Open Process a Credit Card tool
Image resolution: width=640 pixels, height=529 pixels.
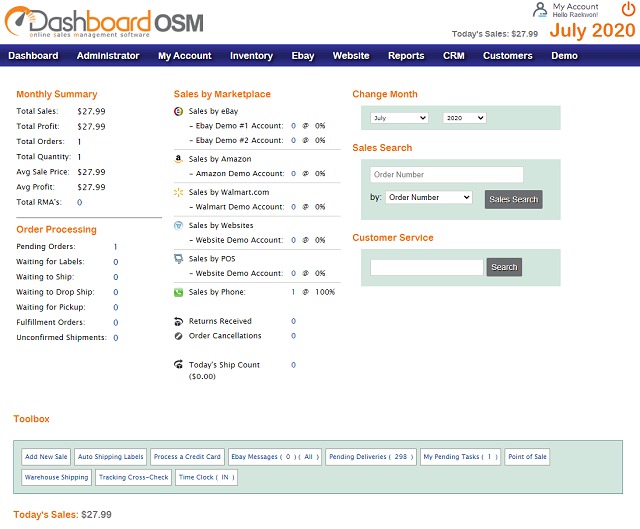pos(187,457)
